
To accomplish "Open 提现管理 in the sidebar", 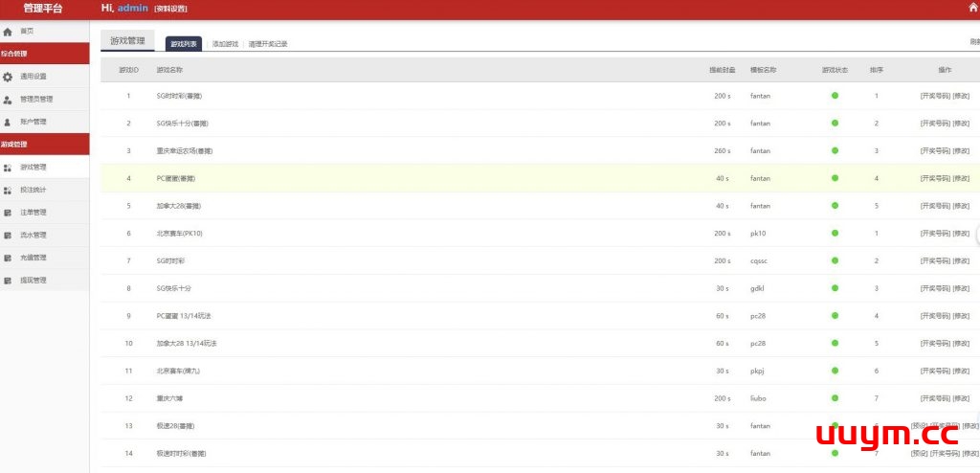I will pyautogui.click(x=33, y=281).
